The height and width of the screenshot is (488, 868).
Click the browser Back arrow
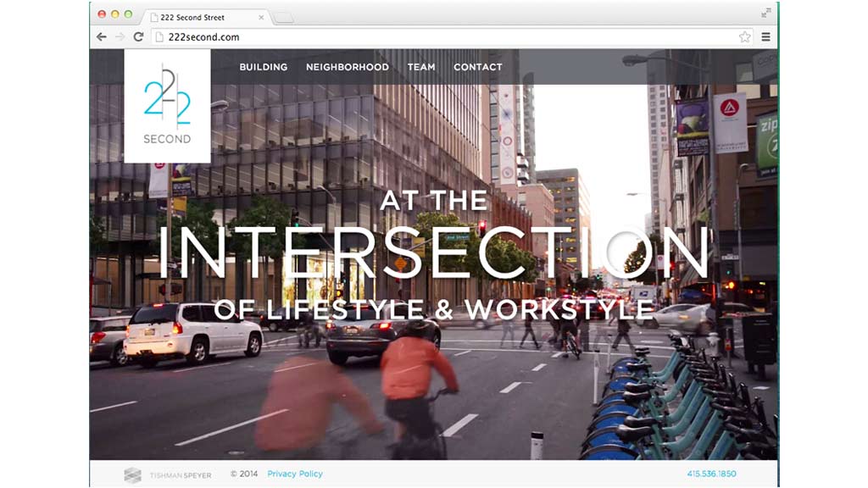(102, 37)
